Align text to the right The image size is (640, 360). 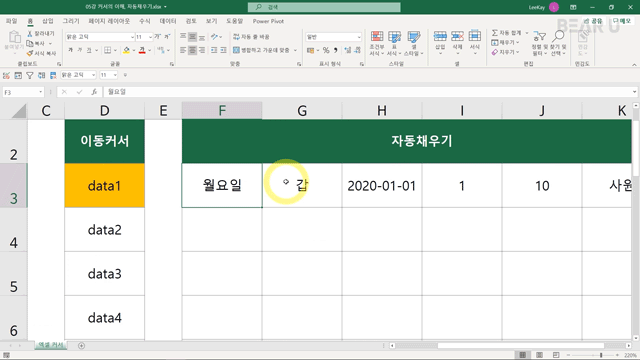click(202, 50)
